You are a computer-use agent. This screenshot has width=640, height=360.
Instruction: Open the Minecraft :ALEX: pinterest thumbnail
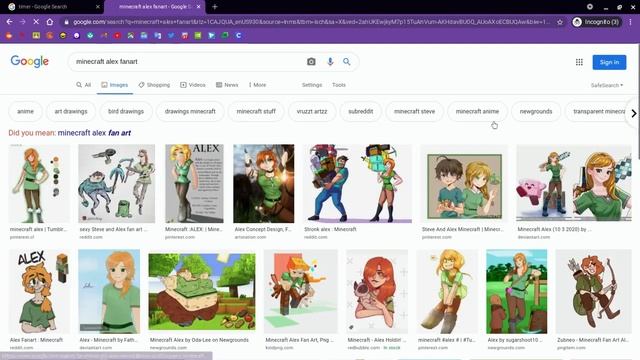(194, 184)
